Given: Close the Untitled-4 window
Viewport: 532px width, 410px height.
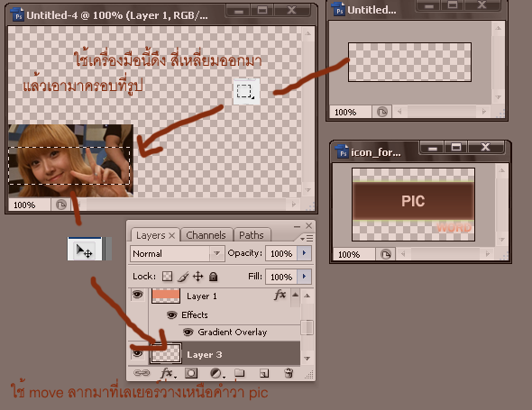Looking at the screenshot, I should (x=291, y=10).
